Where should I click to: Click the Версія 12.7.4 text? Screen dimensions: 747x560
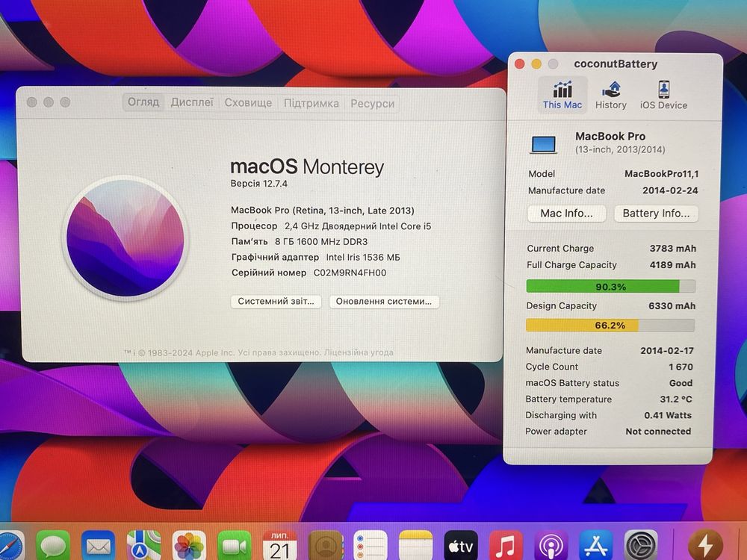pos(258,184)
